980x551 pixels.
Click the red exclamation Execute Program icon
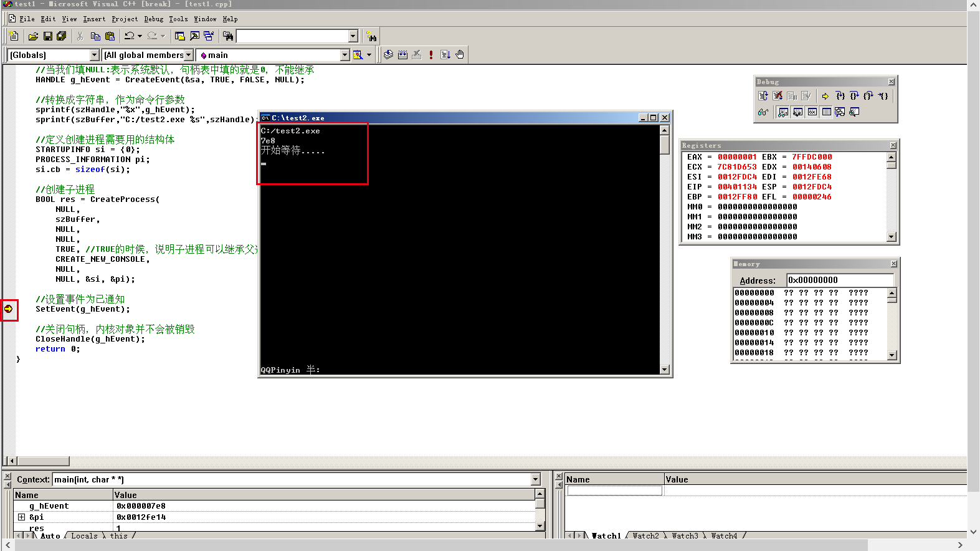point(431,55)
